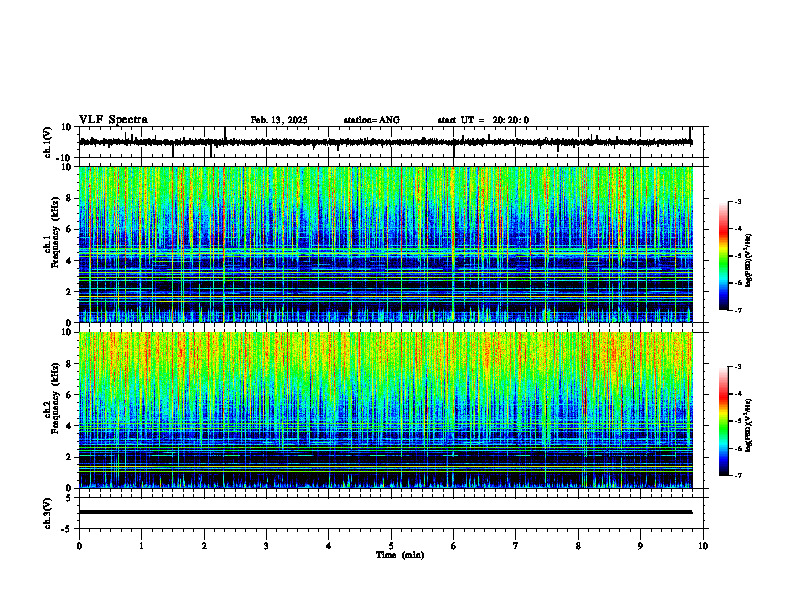The image size is (792, 612).
Task: Click the time axis tick '7'
Action: click(516, 546)
